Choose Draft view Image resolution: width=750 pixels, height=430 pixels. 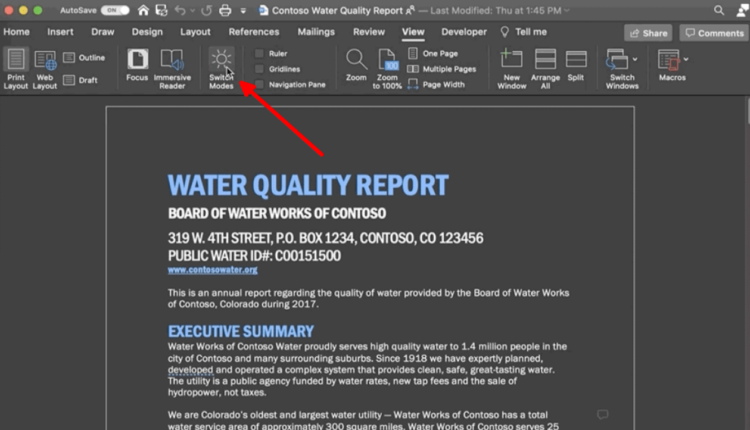click(80, 80)
